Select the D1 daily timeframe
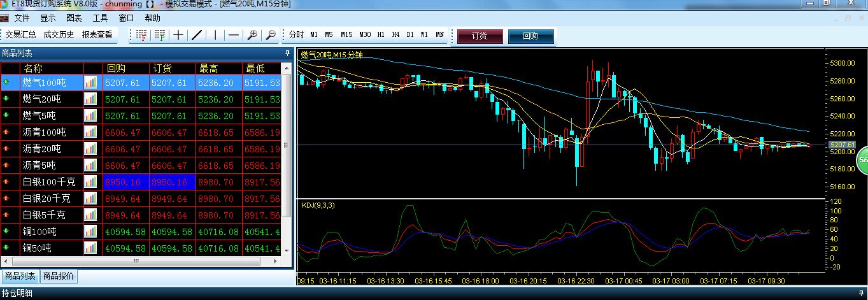868x300 pixels. [410, 34]
